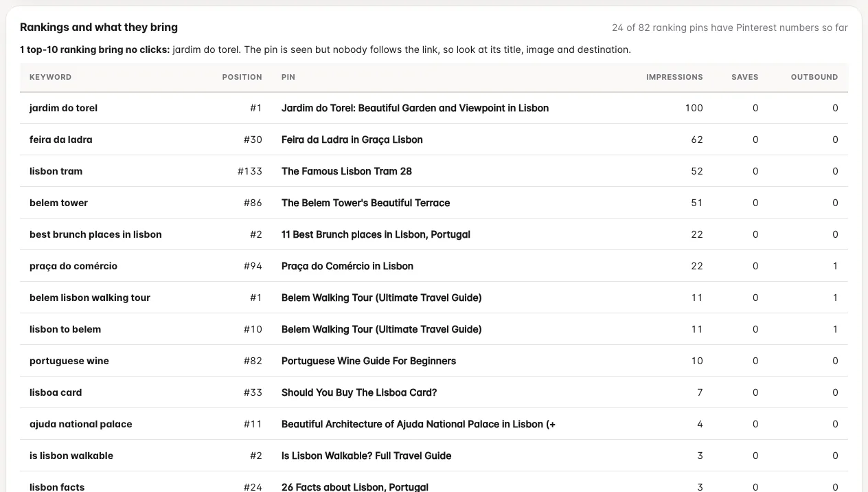868x492 pixels.
Task: Open pin 'Beautiful Architecture of Ajuda National Palace'
Action: pos(418,424)
